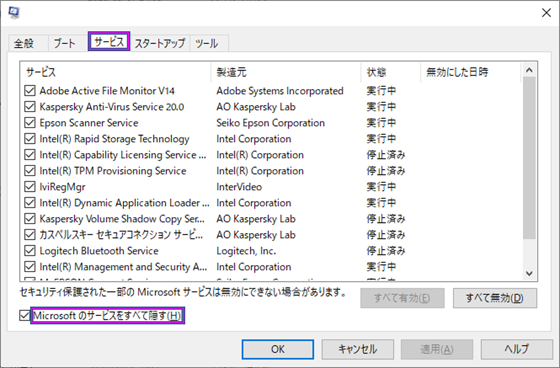The image size is (560, 368).
Task: Uncheck Kaspersky Anti-Virus Service 20.0
Action: click(x=30, y=107)
